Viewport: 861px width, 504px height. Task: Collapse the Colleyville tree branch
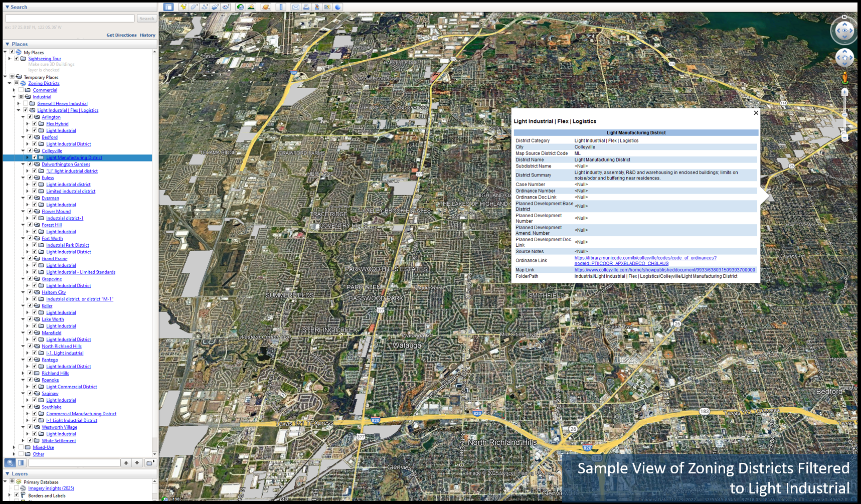pyautogui.click(x=23, y=150)
